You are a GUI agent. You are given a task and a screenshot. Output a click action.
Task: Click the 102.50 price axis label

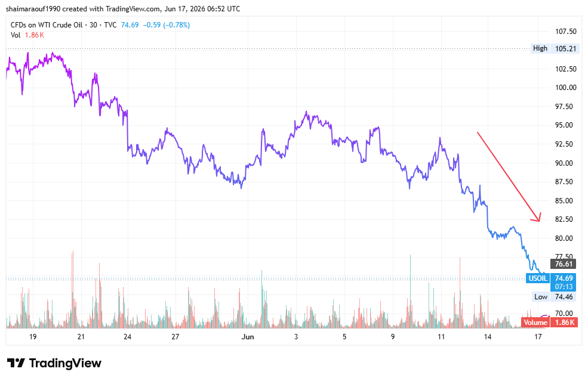point(565,69)
